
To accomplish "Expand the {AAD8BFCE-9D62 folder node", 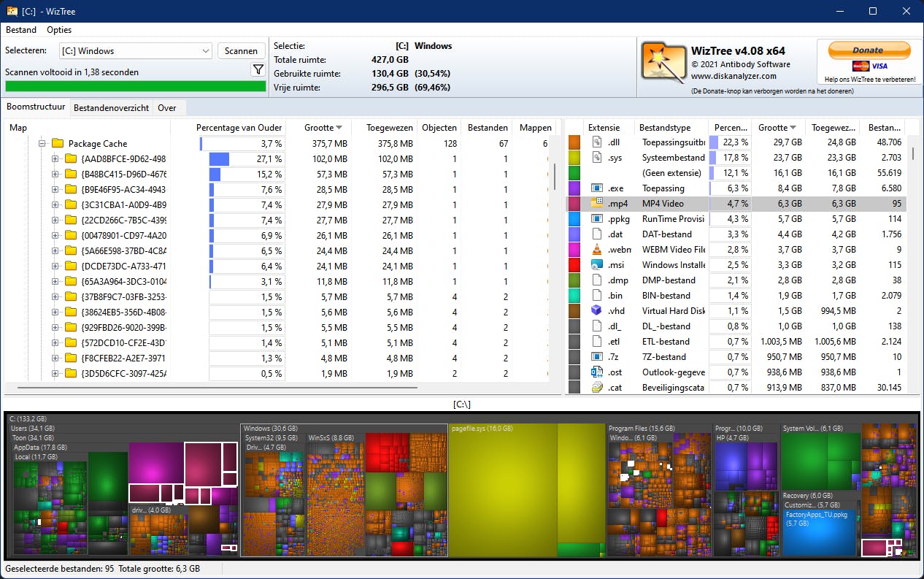I will pyautogui.click(x=55, y=159).
